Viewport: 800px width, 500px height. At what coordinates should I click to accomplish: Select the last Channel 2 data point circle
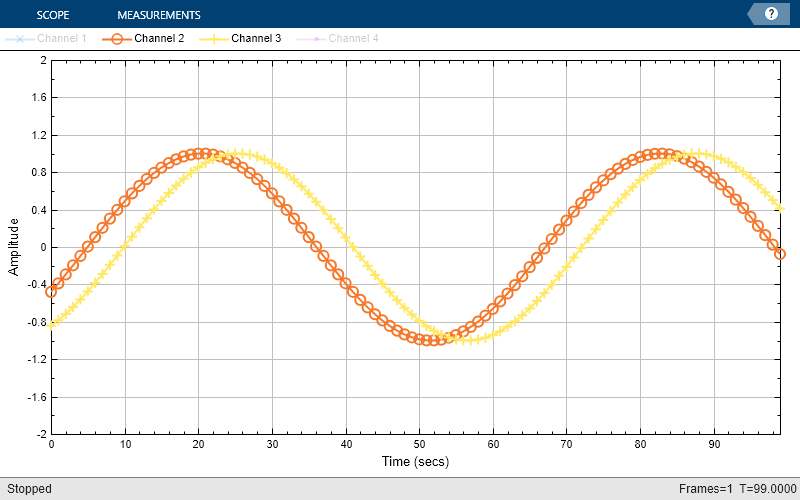780,254
